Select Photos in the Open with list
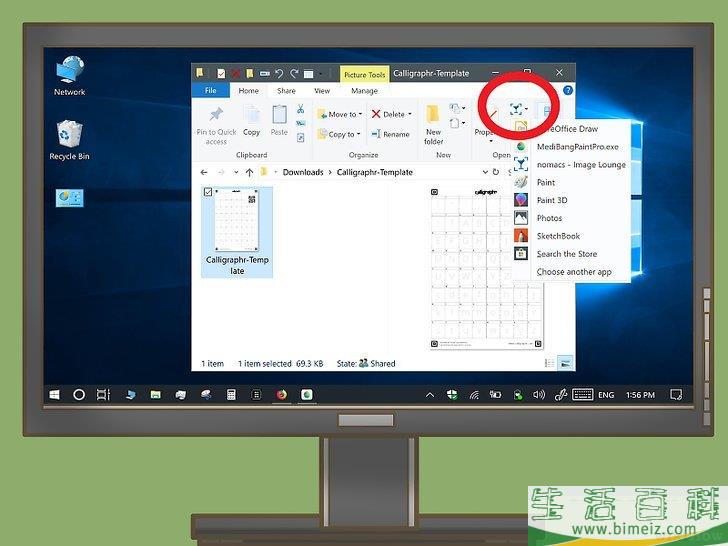This screenshot has width=728, height=546. click(x=572, y=218)
